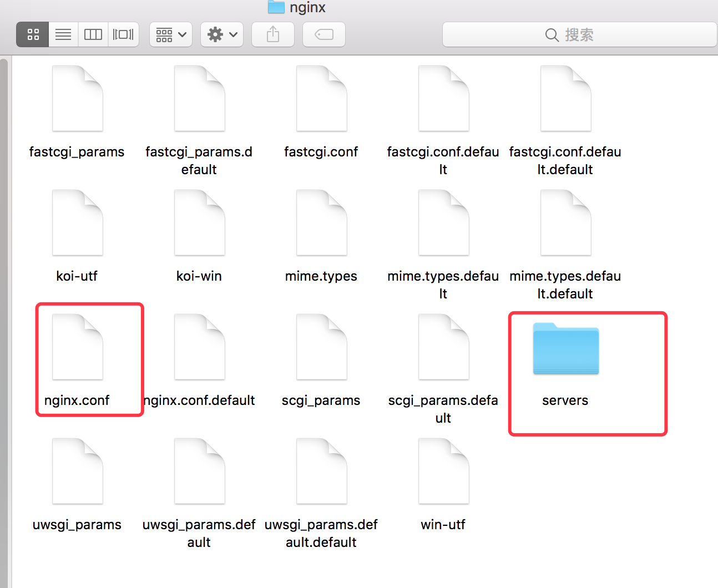Select the fastcgi.conf file icon

tap(322, 98)
